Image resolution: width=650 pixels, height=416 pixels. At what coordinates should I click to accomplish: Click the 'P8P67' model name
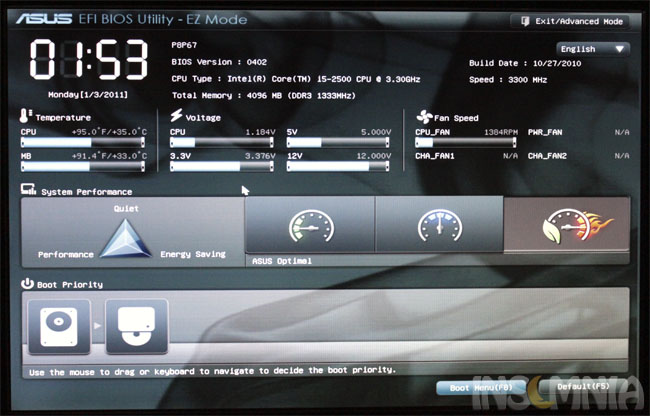tap(184, 45)
